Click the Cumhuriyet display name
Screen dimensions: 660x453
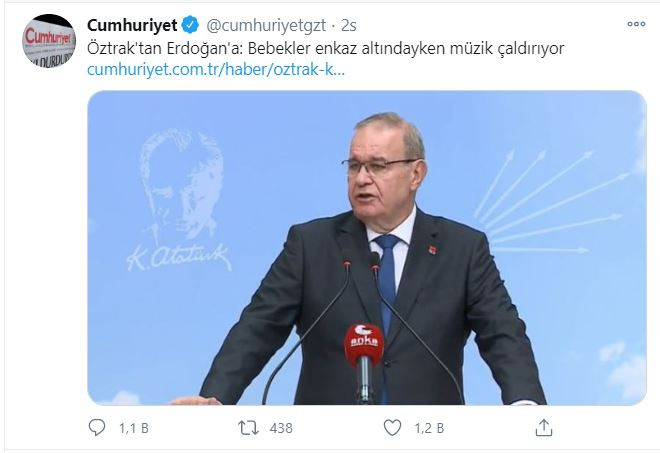(132, 25)
